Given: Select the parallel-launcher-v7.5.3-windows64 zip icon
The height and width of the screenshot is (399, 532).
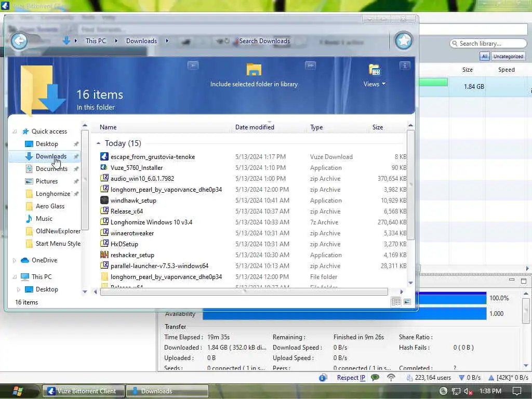Looking at the screenshot, I should [104, 265].
